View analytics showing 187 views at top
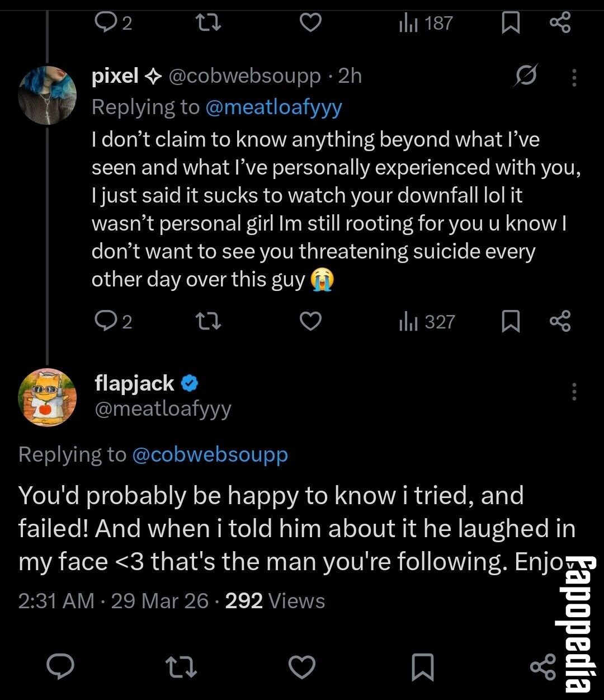This screenshot has width=604, height=700. click(426, 23)
